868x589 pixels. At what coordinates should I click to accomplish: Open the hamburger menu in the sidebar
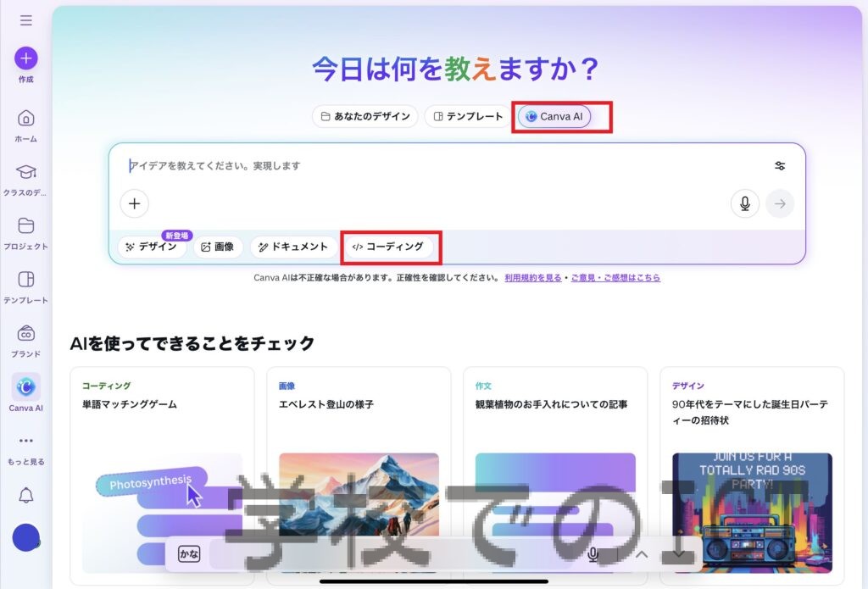[26, 20]
